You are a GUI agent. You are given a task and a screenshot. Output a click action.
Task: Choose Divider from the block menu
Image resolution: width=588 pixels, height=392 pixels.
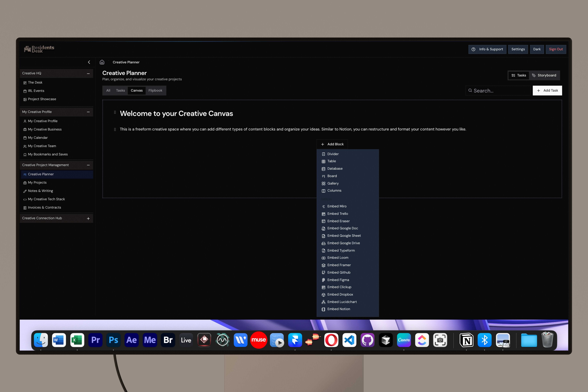pos(348,154)
